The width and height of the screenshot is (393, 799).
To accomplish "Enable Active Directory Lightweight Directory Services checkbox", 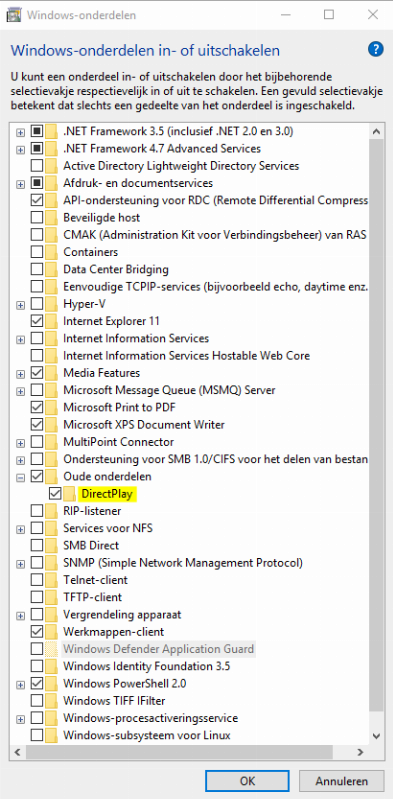I will click(x=37, y=166).
